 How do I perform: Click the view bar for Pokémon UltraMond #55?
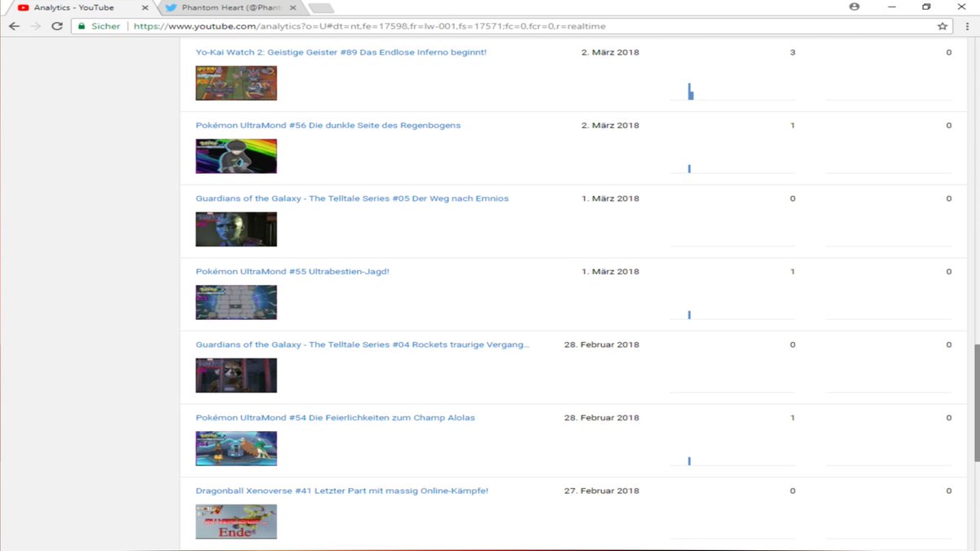point(690,315)
